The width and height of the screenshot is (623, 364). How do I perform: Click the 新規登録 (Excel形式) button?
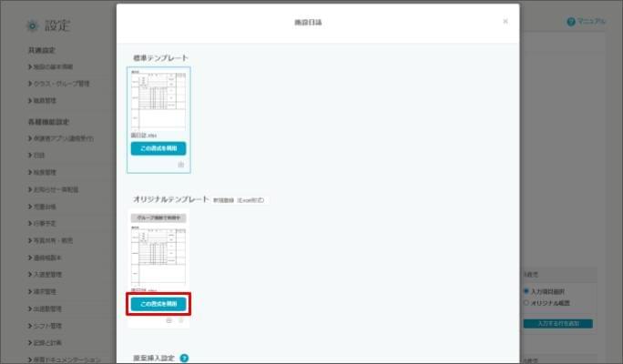pos(240,199)
